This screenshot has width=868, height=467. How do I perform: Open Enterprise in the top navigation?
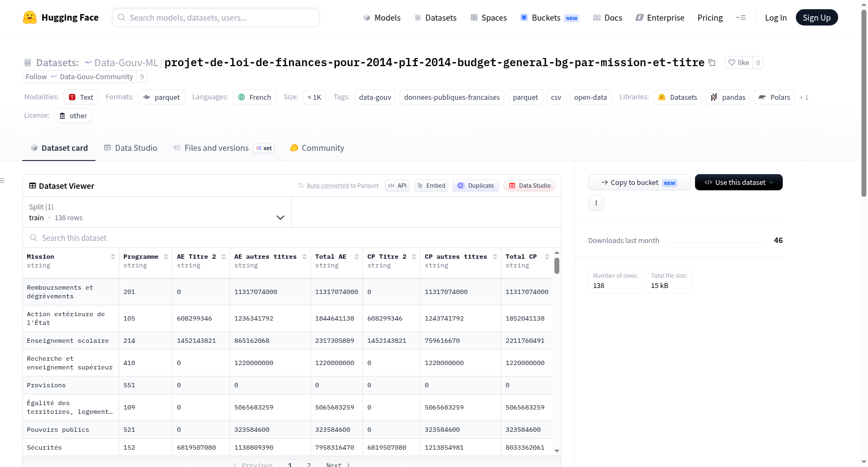click(660, 17)
